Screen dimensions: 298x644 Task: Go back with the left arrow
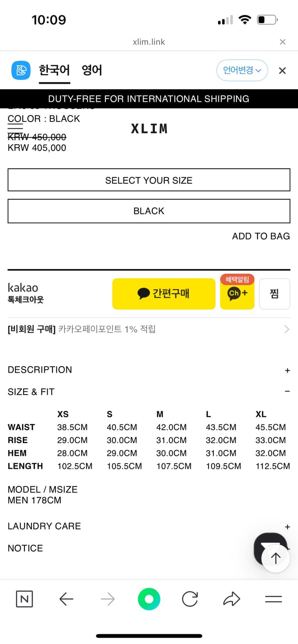66,599
